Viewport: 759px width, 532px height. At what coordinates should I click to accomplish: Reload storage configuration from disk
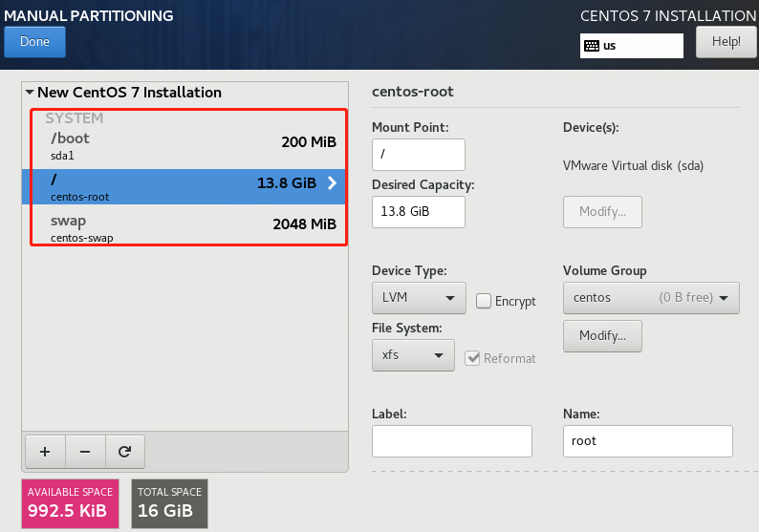coord(125,452)
